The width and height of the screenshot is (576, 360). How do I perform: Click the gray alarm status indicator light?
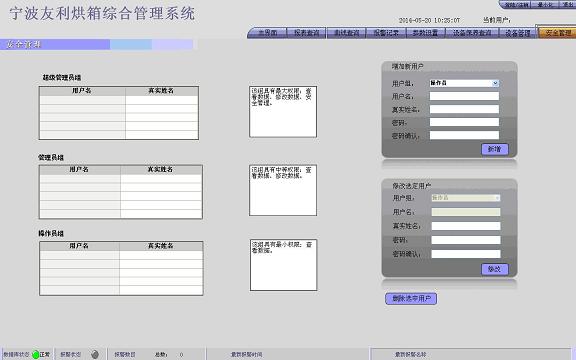click(x=95, y=354)
